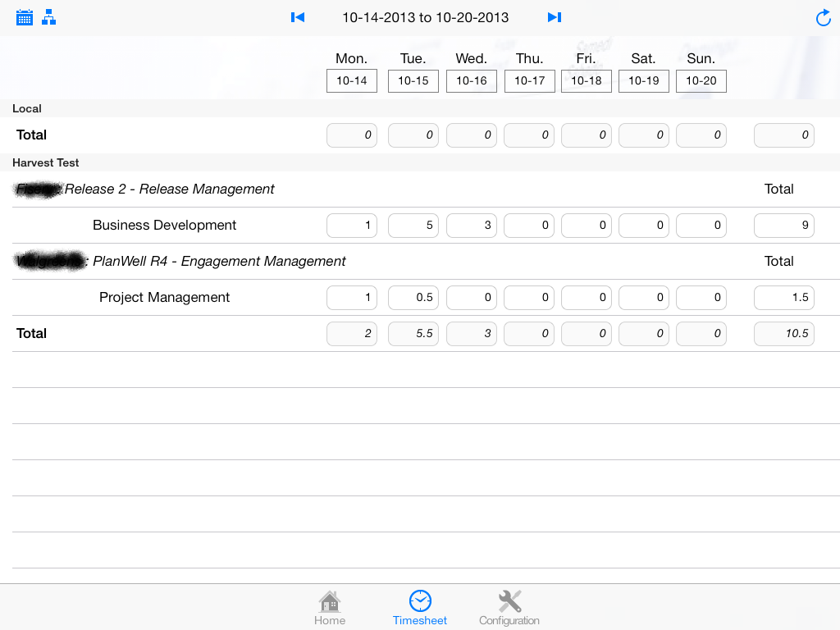Refresh the timesheet data
The width and height of the screenshot is (840, 630).
[823, 18]
